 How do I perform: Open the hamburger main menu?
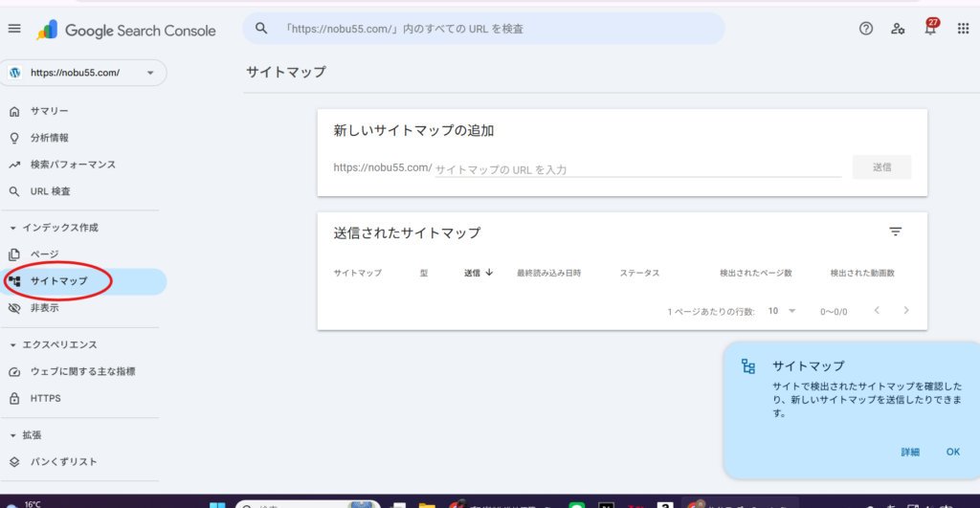tap(14, 29)
